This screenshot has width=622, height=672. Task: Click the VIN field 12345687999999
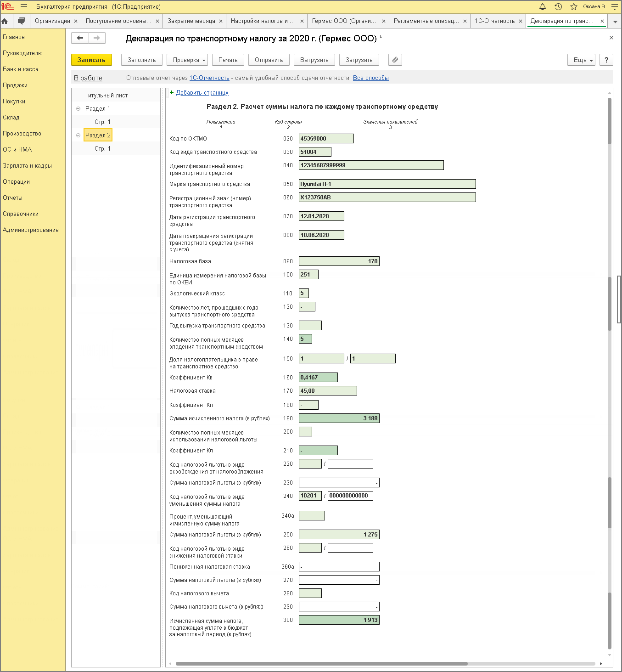[x=371, y=165]
